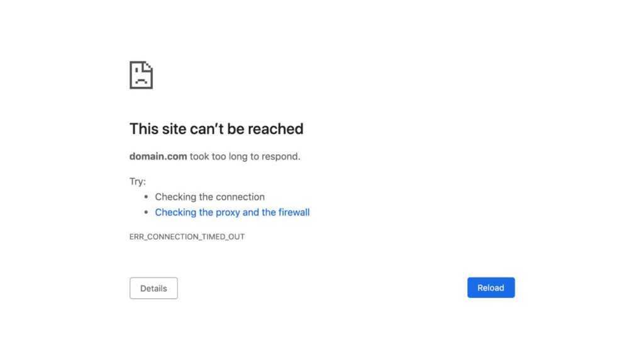
Task: Click the ERR_CONNECTION_TIMED_OUT error code
Action: point(187,237)
